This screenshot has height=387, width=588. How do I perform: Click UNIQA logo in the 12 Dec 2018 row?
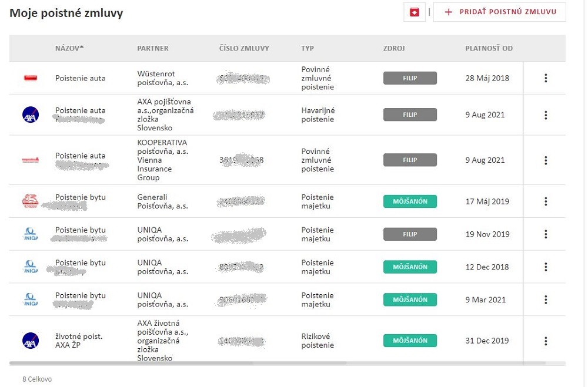click(31, 267)
